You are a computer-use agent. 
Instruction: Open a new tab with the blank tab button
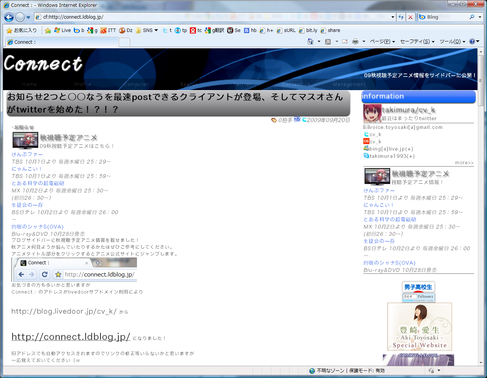tap(124, 42)
